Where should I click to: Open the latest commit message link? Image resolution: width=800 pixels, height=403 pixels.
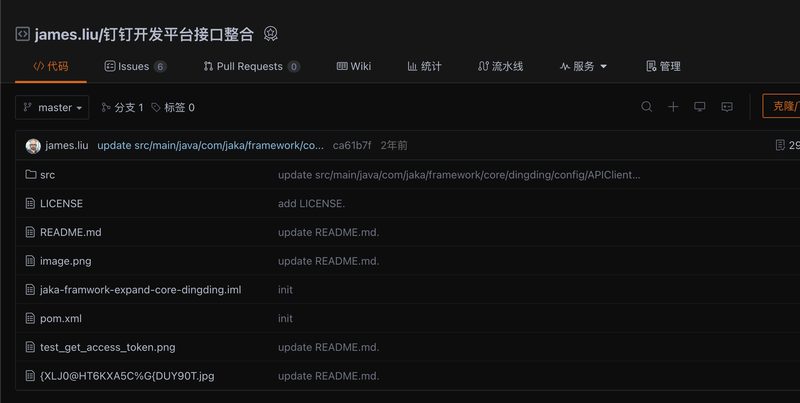pyautogui.click(x=210, y=145)
